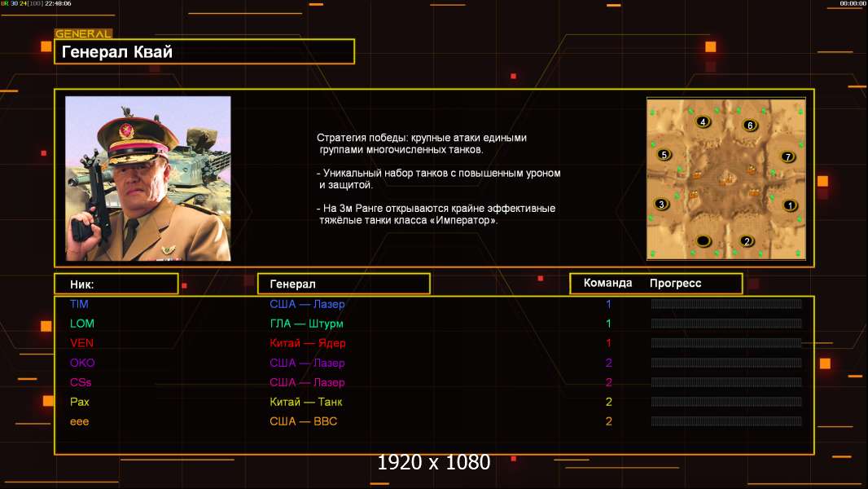Click the "Ник:" column header

pyautogui.click(x=116, y=284)
